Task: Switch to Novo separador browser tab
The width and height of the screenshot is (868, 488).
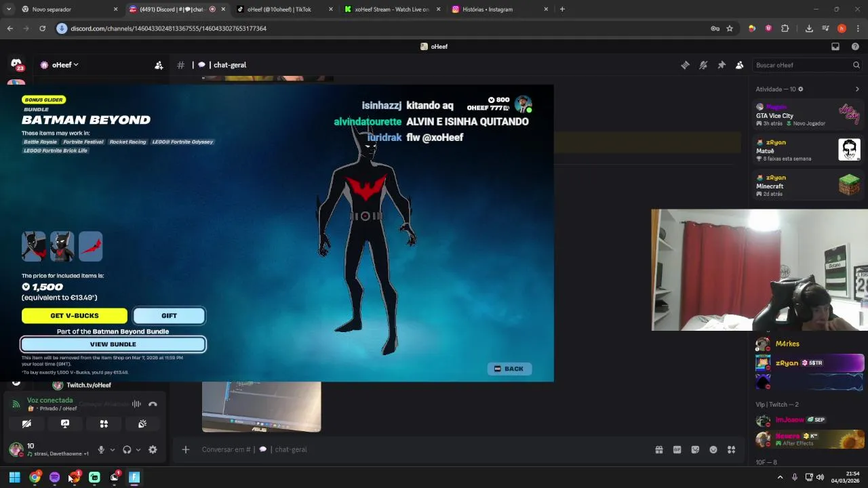Action: click(x=69, y=9)
